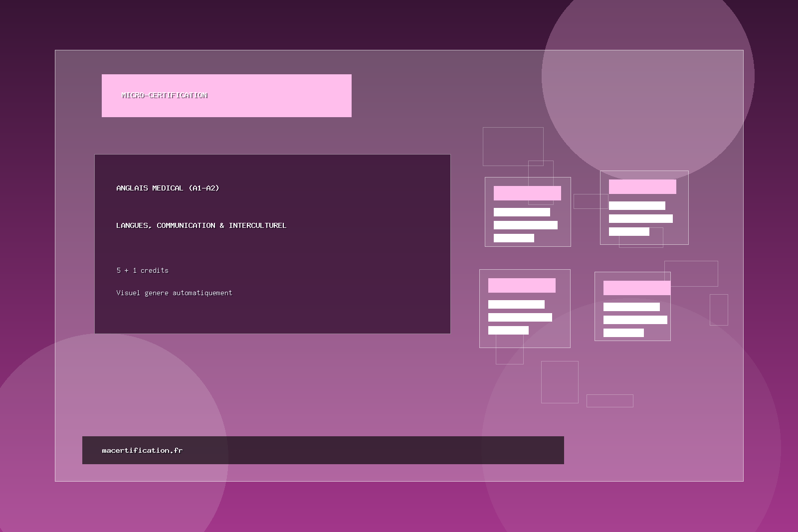798x532 pixels.
Task: Open the macertification.fr link
Action: pyautogui.click(x=142, y=450)
